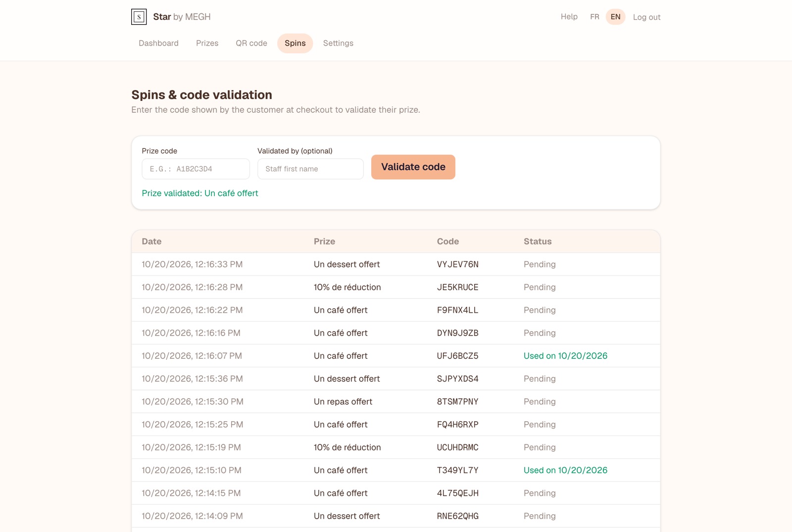The width and height of the screenshot is (792, 532).
Task: Select the code DYN9J9ZB
Action: pyautogui.click(x=458, y=333)
